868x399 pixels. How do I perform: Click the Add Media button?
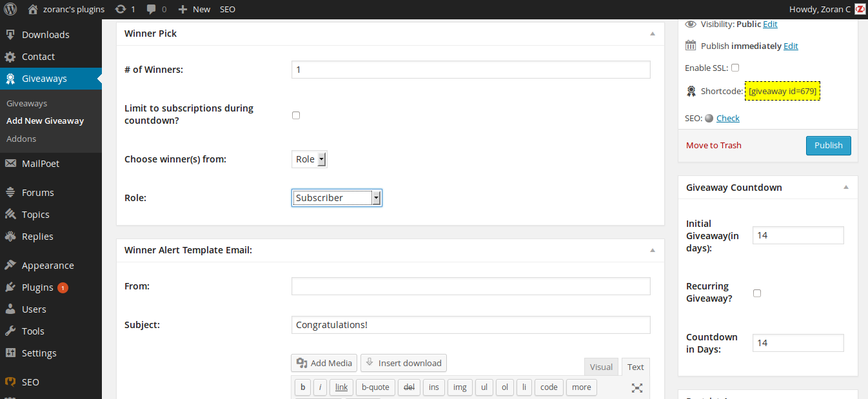tap(324, 363)
